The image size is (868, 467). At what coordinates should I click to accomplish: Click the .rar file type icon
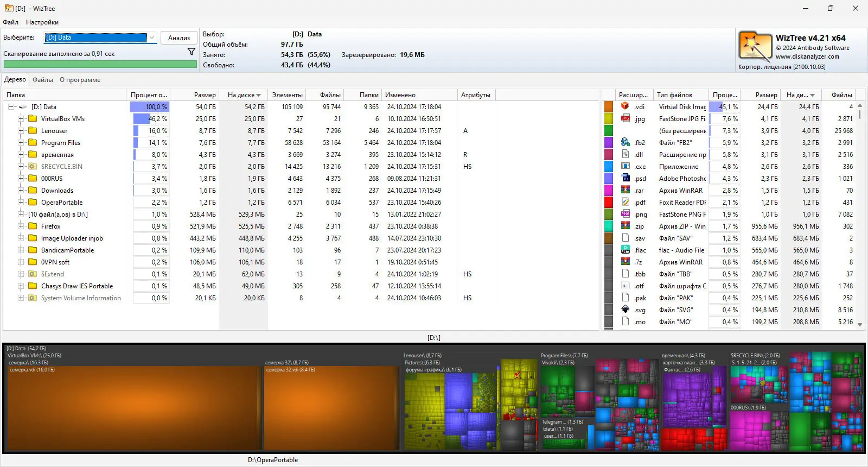click(x=626, y=190)
